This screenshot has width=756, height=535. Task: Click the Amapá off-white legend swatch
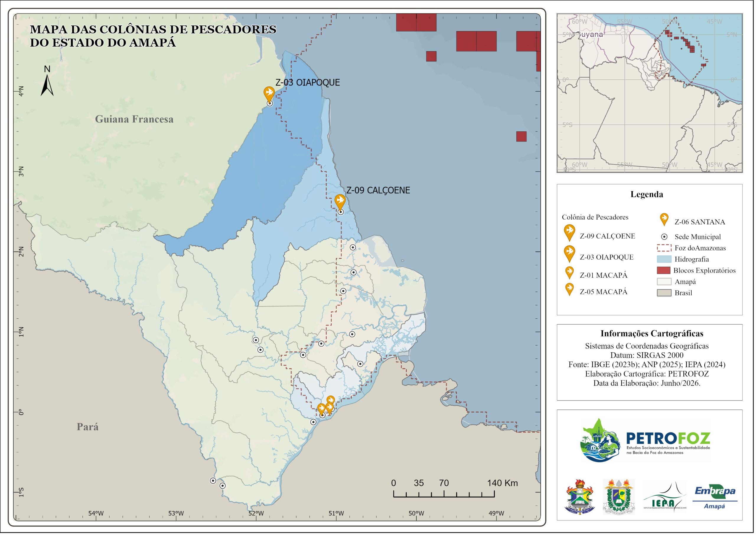click(664, 282)
